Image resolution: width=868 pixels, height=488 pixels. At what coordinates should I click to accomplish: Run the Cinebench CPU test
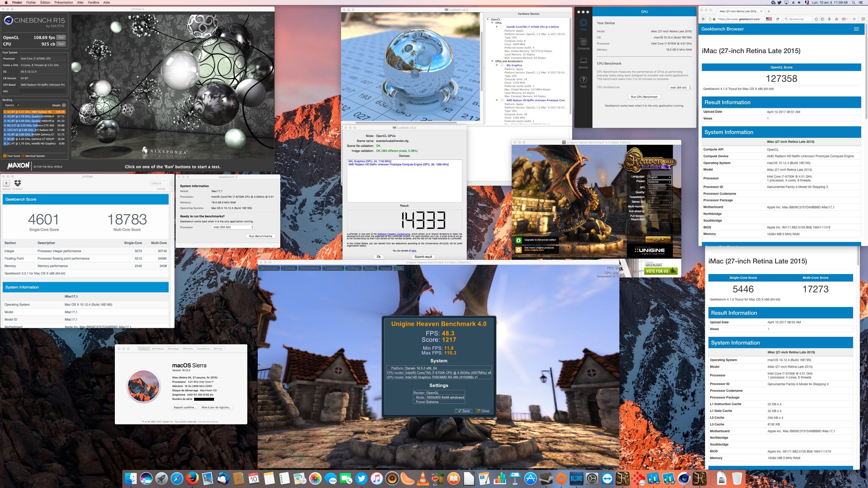pyautogui.click(x=61, y=44)
